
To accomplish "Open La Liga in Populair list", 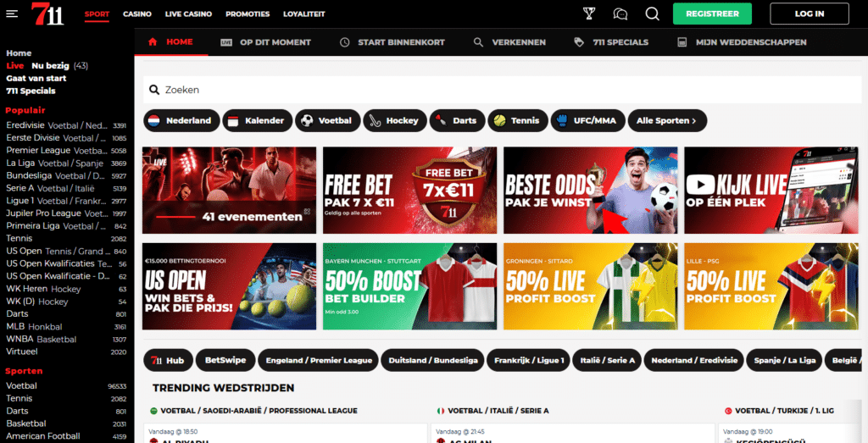I will [66, 163].
